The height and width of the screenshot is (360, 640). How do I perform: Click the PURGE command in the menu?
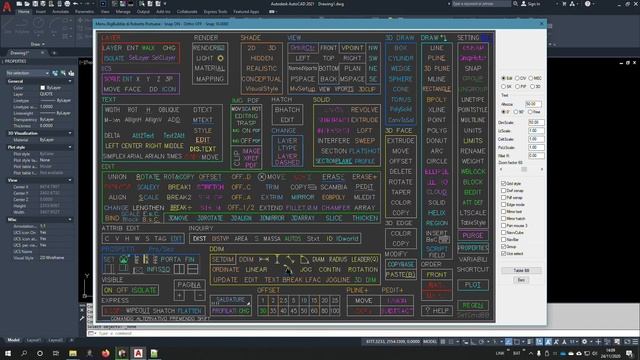tap(473, 236)
